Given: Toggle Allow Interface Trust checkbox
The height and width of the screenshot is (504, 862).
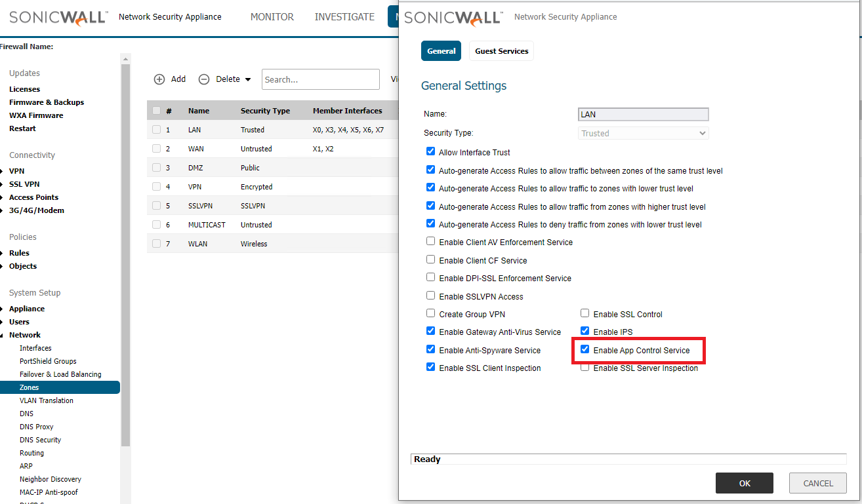Looking at the screenshot, I should coord(430,151).
